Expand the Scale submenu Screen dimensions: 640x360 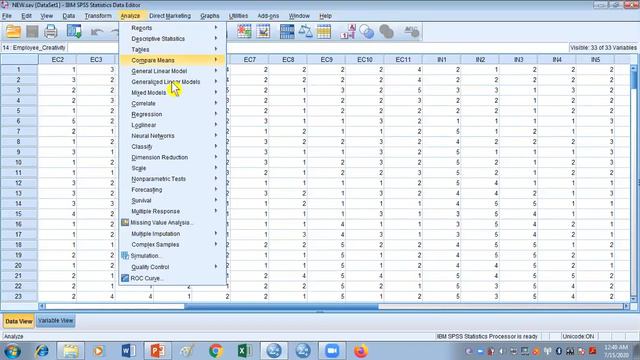pos(173,168)
